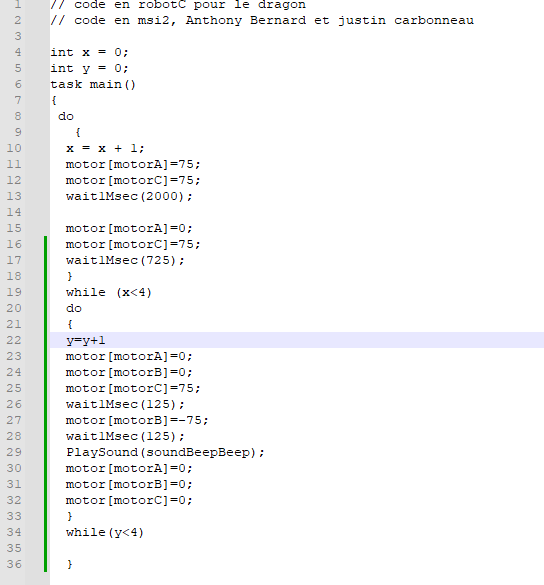Image resolution: width=544 pixels, height=585 pixels.
Task: Click the first do keyword on line 8
Action: [66, 116]
